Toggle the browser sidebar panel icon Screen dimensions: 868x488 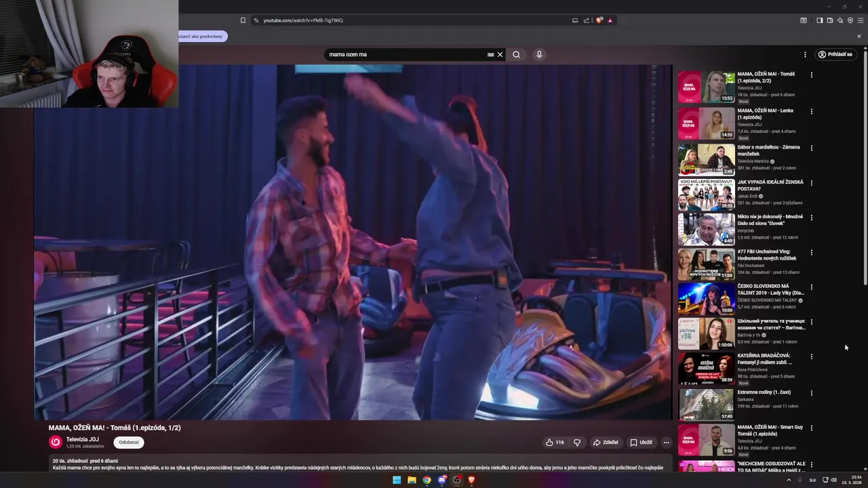[819, 20]
